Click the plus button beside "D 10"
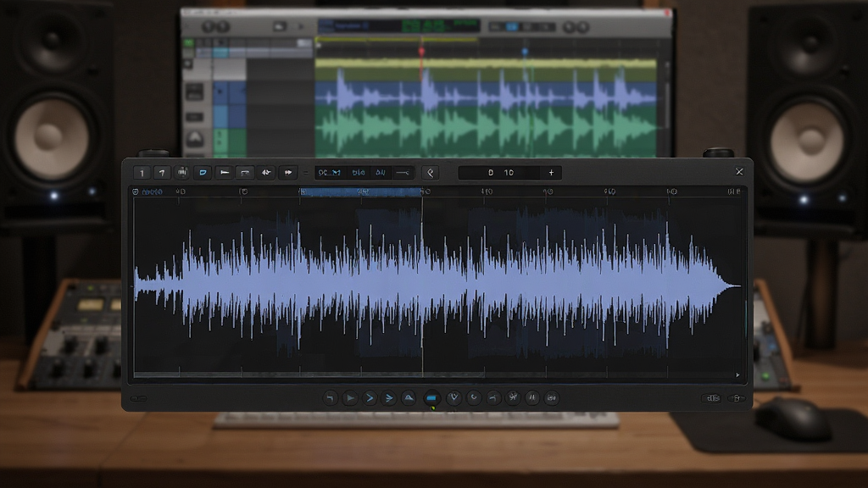 551,173
